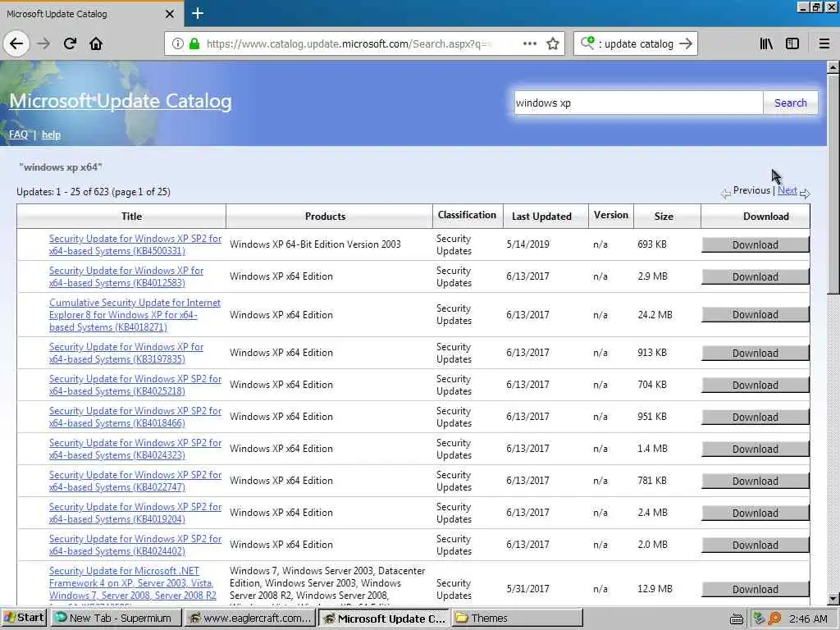840x630 pixels.
Task: Open the KB4024402 update details
Action: click(x=135, y=545)
